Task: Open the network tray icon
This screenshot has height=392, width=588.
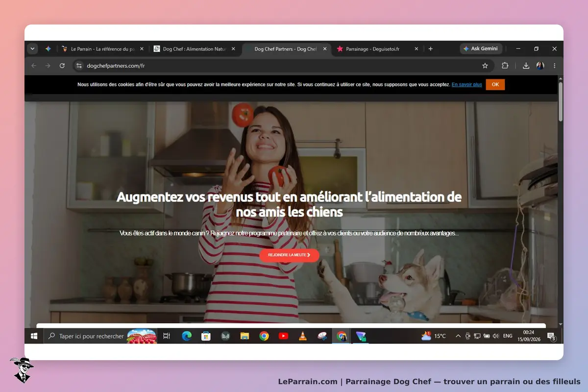Action: 477,336
